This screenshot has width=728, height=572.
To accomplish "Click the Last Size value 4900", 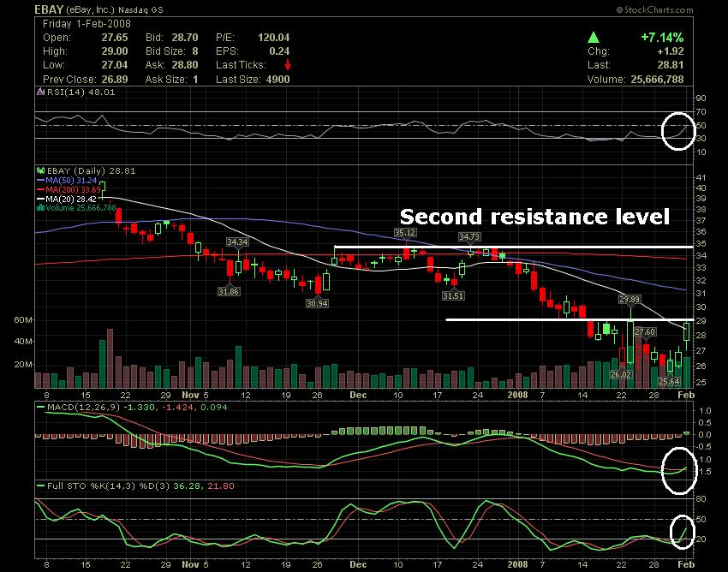I will (277, 80).
